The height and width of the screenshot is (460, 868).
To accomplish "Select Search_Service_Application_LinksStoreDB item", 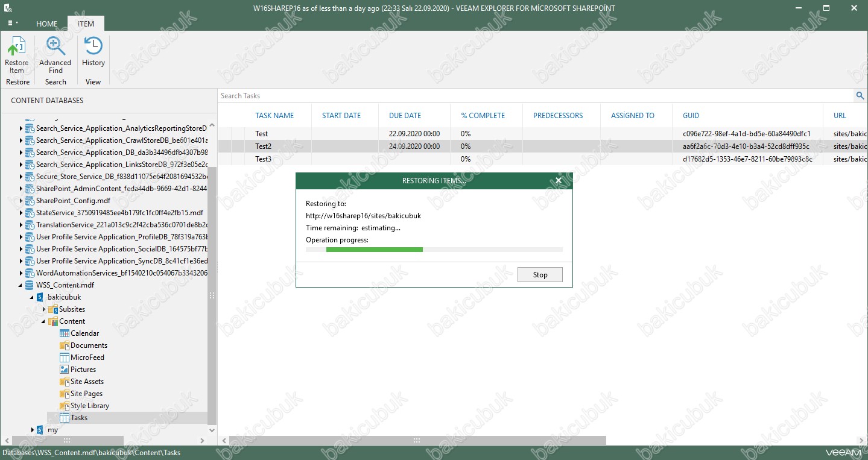I will [122, 165].
